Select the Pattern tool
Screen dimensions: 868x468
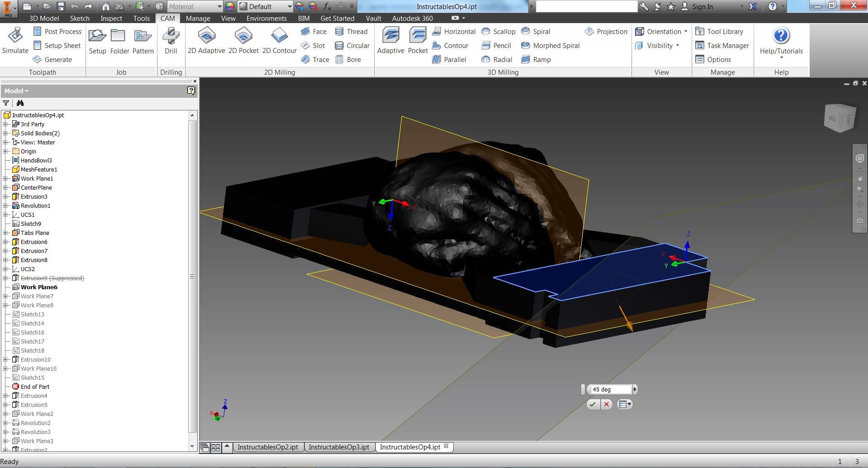click(x=143, y=41)
